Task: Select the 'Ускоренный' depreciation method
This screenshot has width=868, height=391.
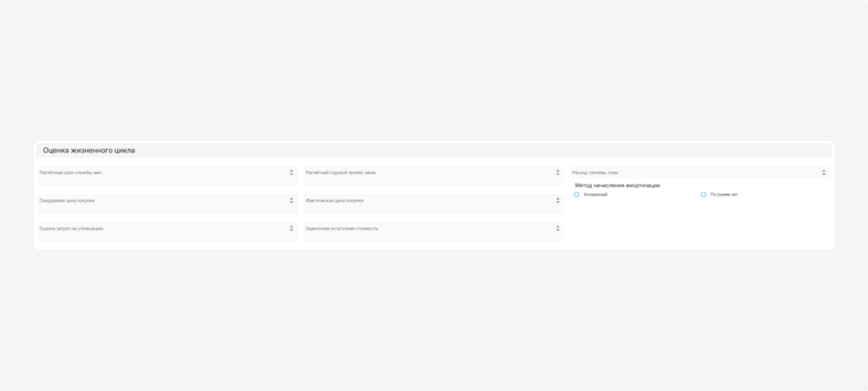Action: (577, 195)
